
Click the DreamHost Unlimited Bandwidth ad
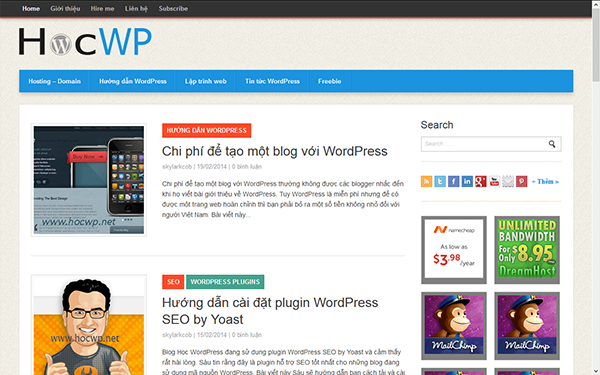tap(527, 250)
